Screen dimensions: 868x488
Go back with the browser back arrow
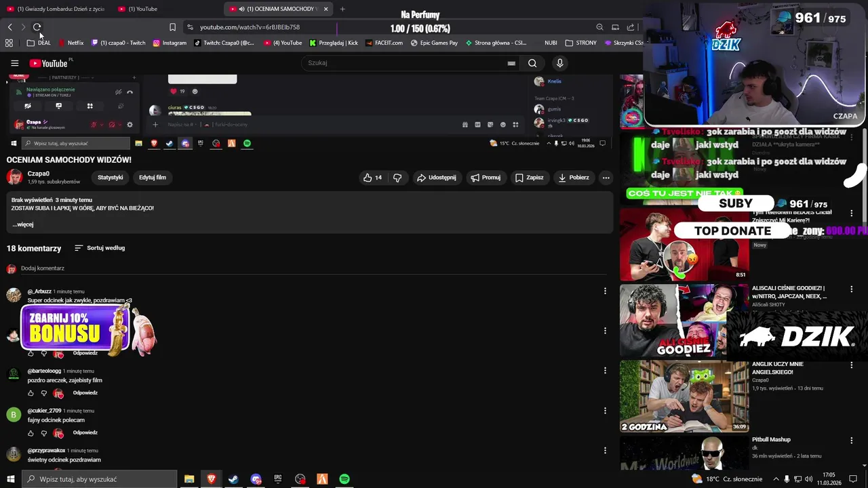coord(9,27)
